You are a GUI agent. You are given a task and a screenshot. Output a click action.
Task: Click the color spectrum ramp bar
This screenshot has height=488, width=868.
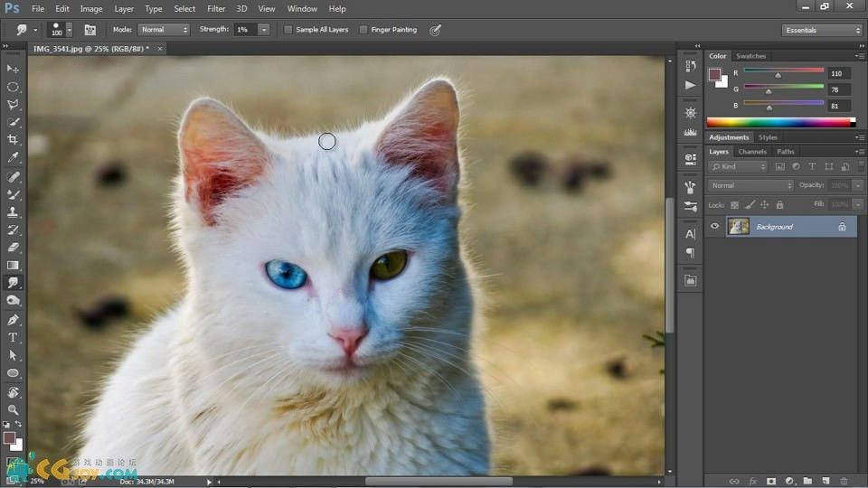point(778,122)
